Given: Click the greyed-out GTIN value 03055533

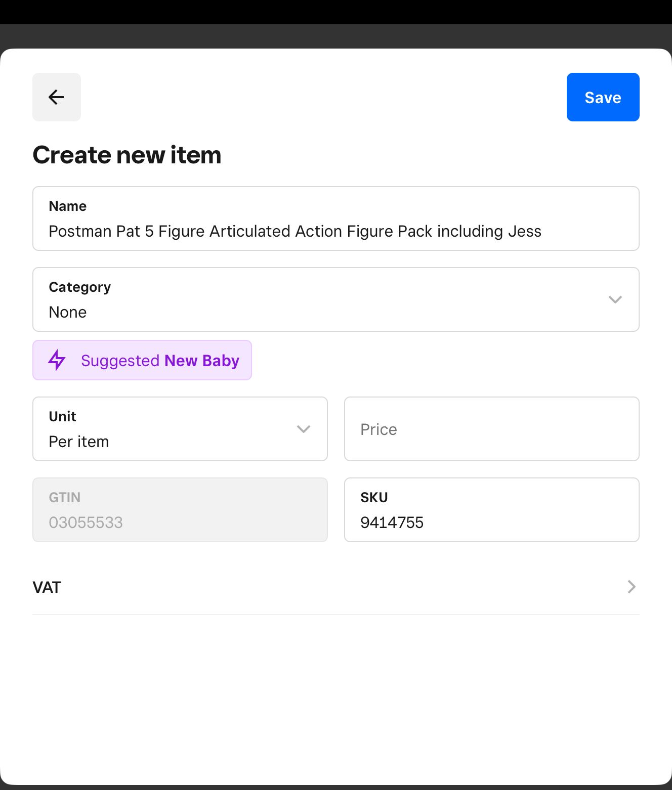Looking at the screenshot, I should [86, 522].
